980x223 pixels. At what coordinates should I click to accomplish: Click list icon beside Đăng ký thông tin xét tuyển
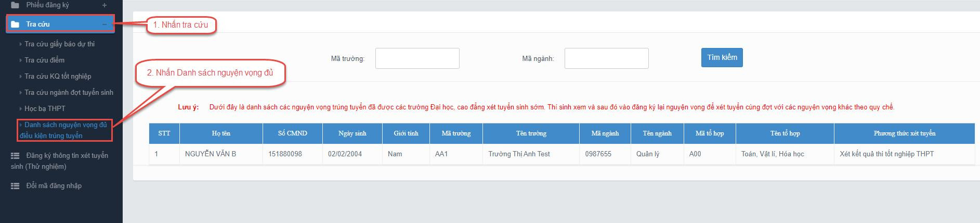point(15,156)
